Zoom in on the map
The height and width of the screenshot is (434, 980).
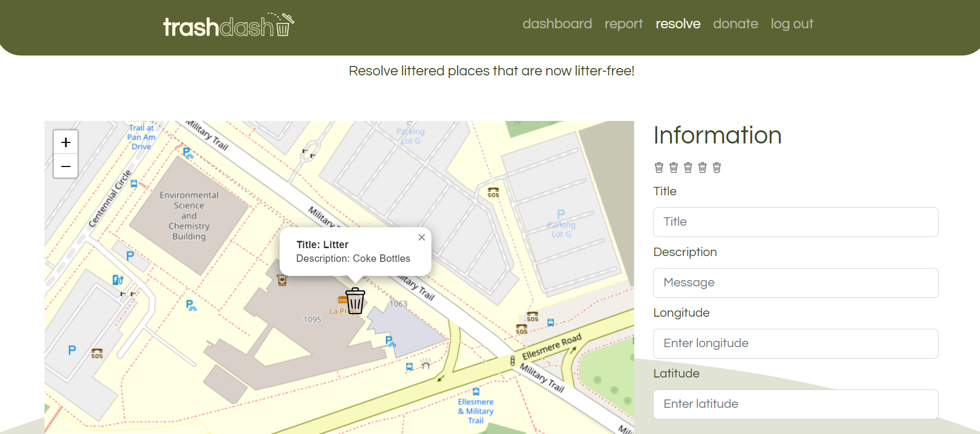(x=66, y=142)
